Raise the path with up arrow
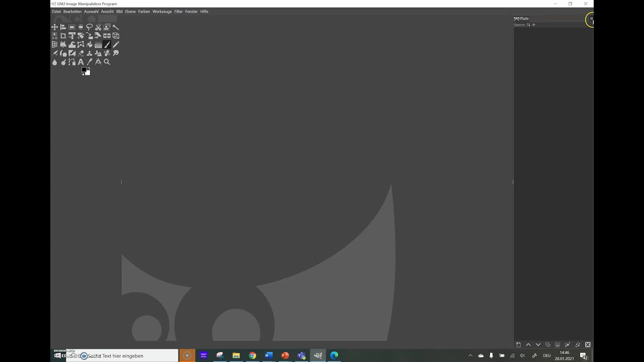The image size is (644, 362). tap(528, 345)
